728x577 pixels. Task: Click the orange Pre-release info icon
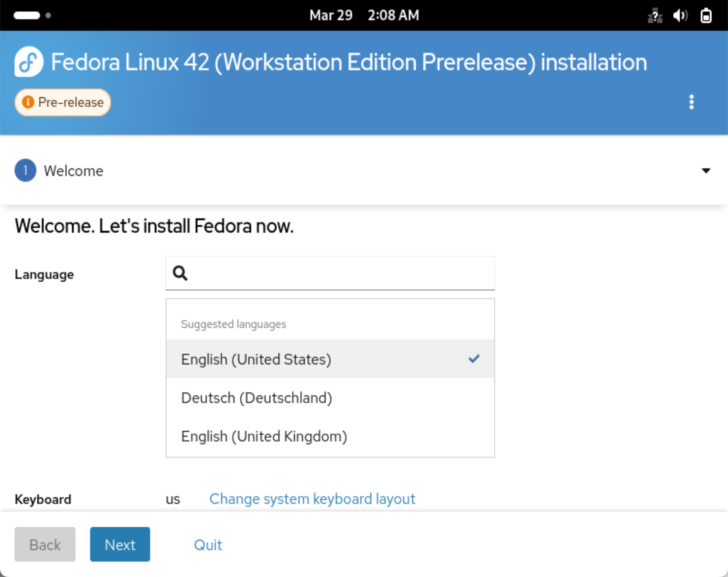[28, 102]
